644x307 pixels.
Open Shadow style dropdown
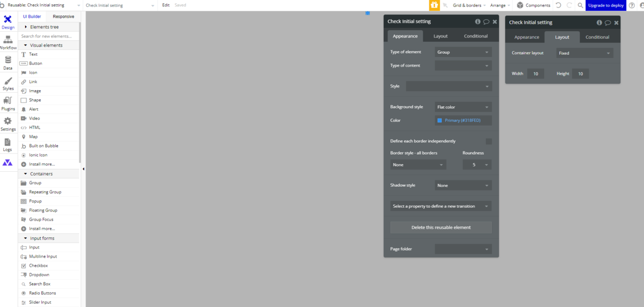(x=463, y=185)
